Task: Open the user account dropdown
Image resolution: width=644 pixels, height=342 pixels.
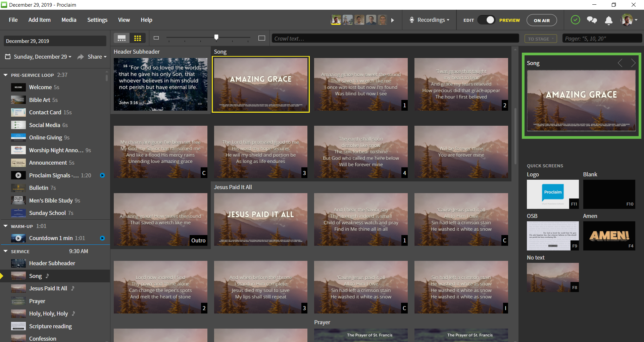Action: tap(629, 20)
